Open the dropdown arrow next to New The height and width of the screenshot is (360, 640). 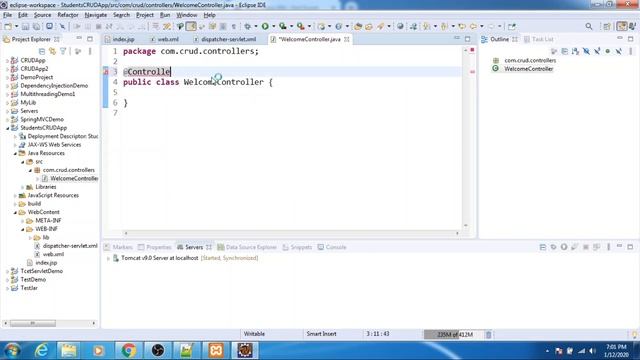click(16, 27)
